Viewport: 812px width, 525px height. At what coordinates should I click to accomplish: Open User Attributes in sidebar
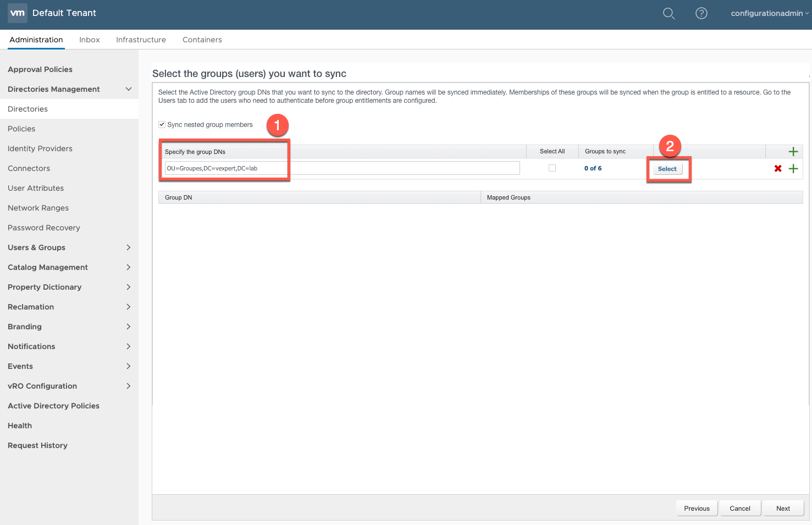(36, 188)
